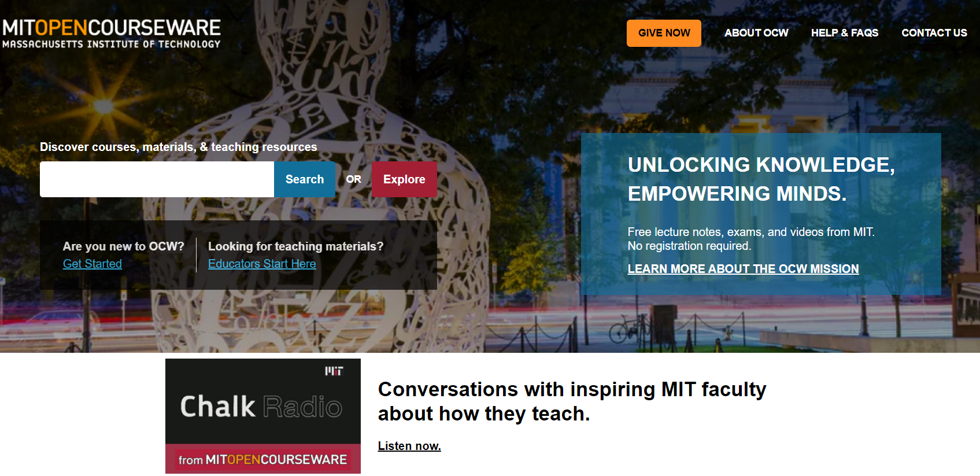Go to Contact Us page
The height and width of the screenshot is (476, 980).
pos(934,33)
